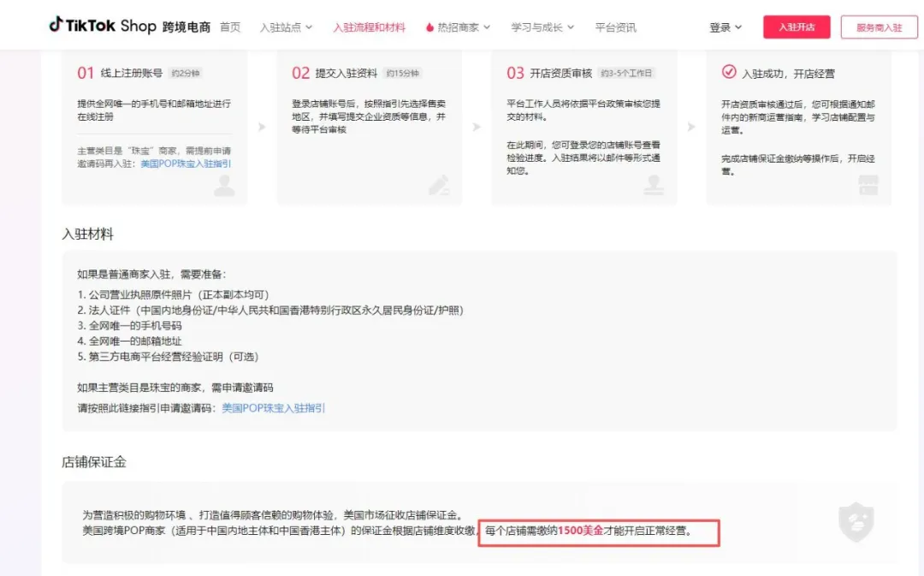Switch to the 入驻流程和材料 tab
This screenshot has width=924, height=576.
369,26
